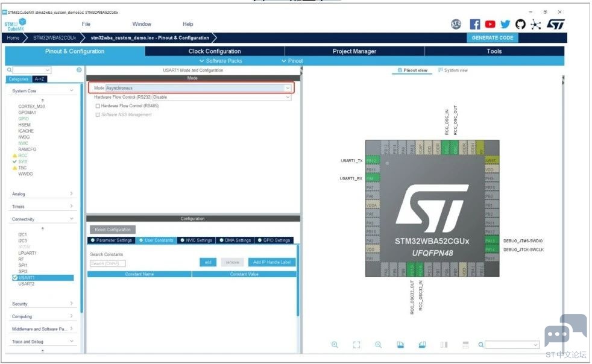Open the Help menu
Screen dimensions: 592x364
click(x=188, y=24)
